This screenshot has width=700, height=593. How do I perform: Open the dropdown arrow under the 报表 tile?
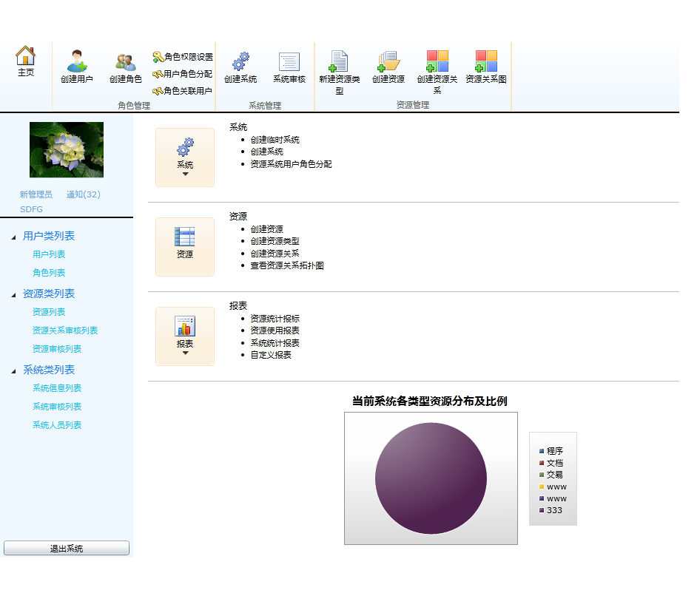(x=185, y=353)
